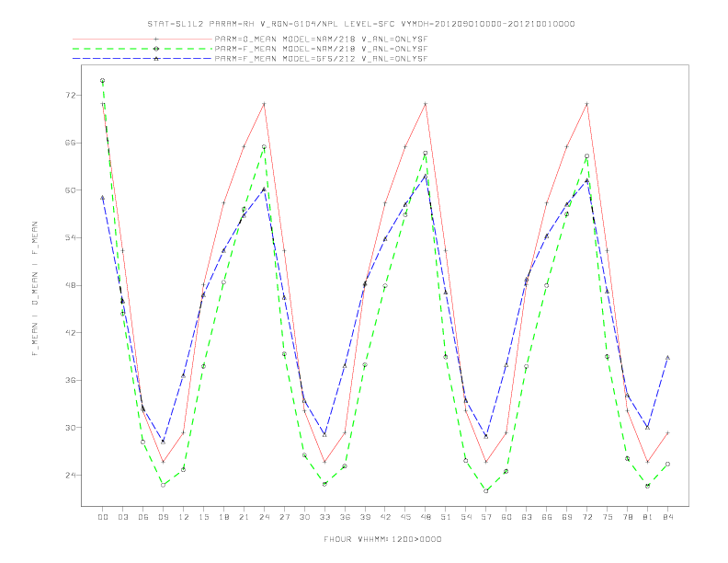This screenshot has height=563, width=728.
Task: Click the y-axis tick value 60
Action: 70,190
